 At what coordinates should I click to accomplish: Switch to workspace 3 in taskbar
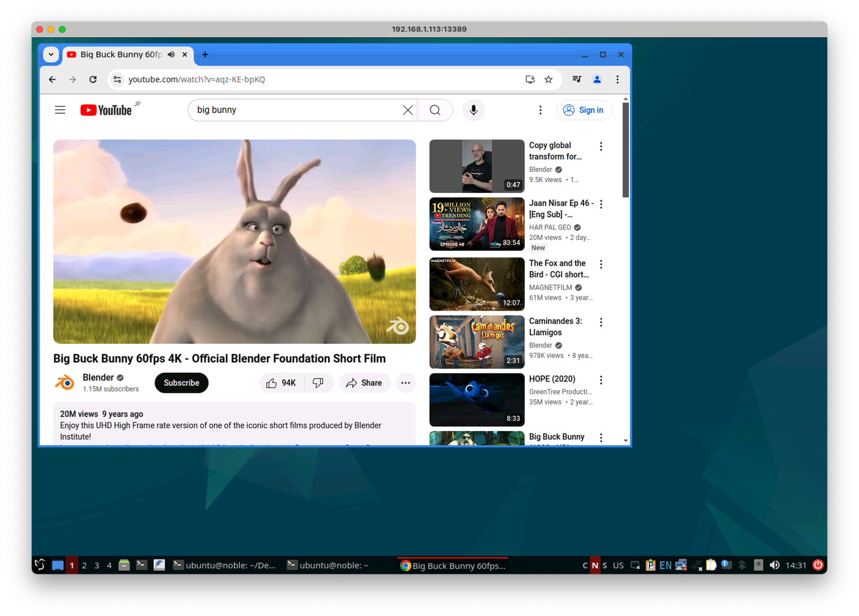[97, 565]
